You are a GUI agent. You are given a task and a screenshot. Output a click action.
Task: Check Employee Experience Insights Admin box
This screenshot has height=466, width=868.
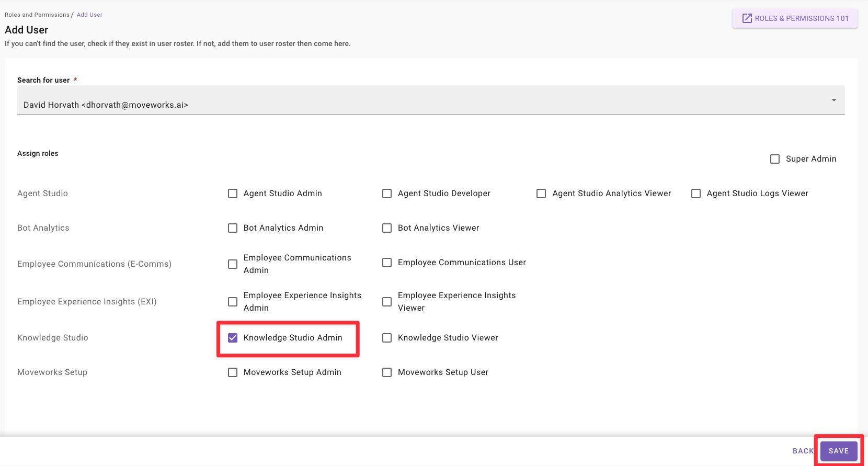[233, 302]
